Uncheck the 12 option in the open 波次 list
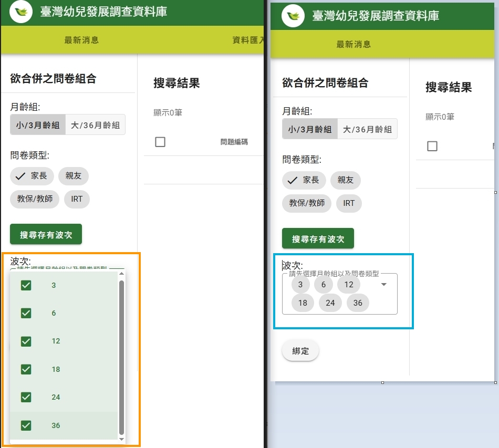The height and width of the screenshot is (448, 499). [26, 341]
